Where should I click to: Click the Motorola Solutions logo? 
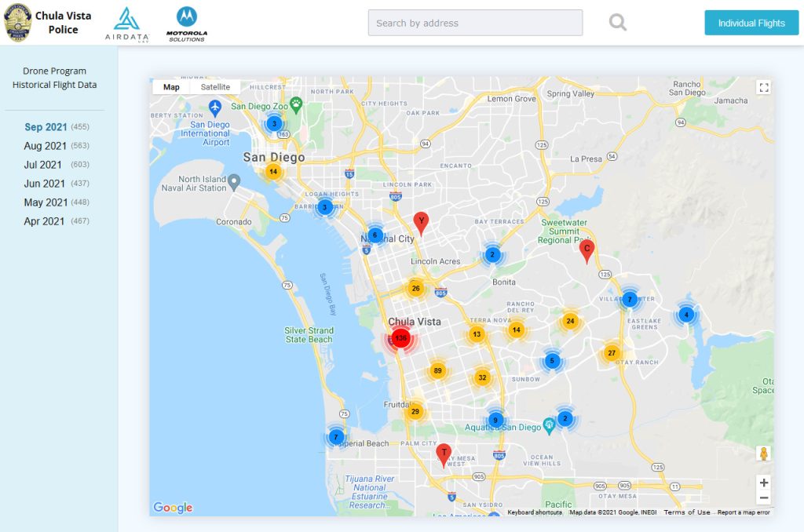click(185, 22)
